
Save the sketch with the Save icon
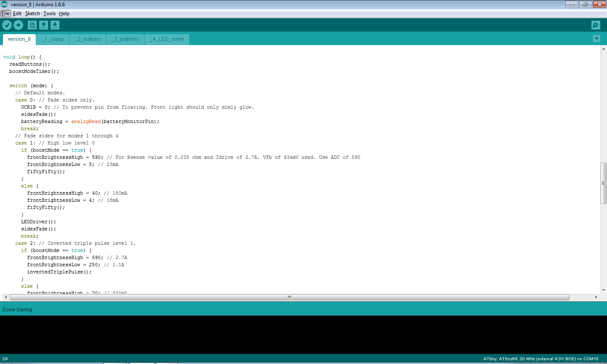point(55,25)
